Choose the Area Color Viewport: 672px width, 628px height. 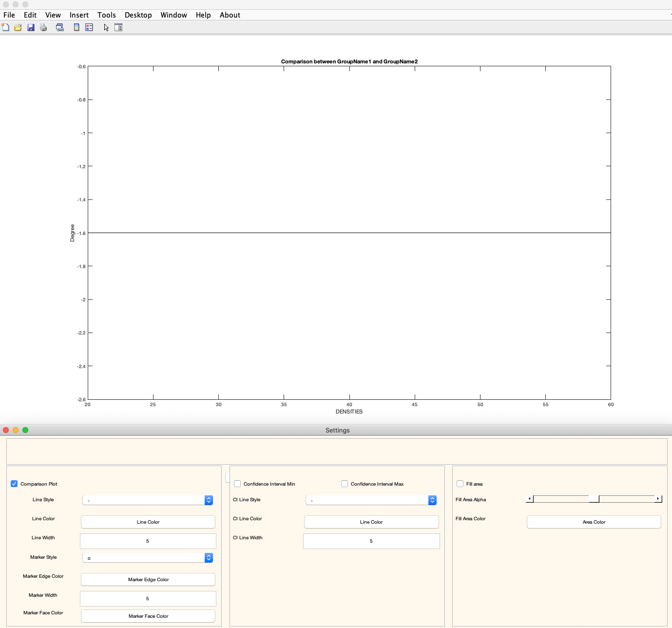tap(594, 522)
